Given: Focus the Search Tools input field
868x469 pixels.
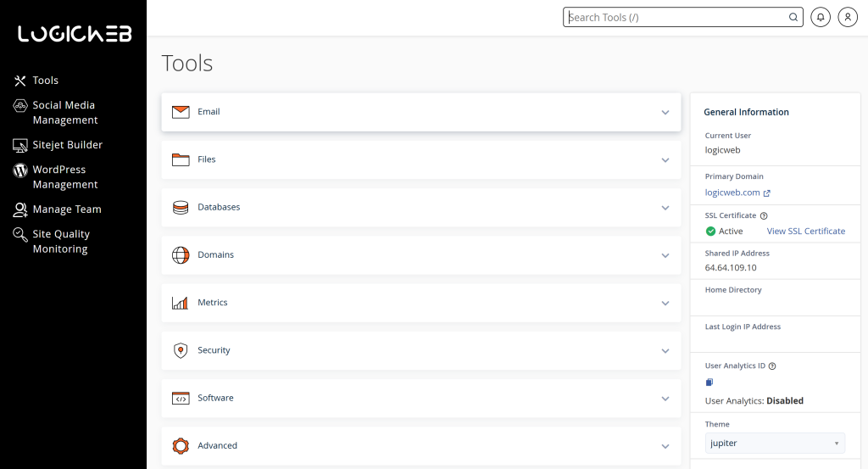Looking at the screenshot, I should (x=674, y=17).
